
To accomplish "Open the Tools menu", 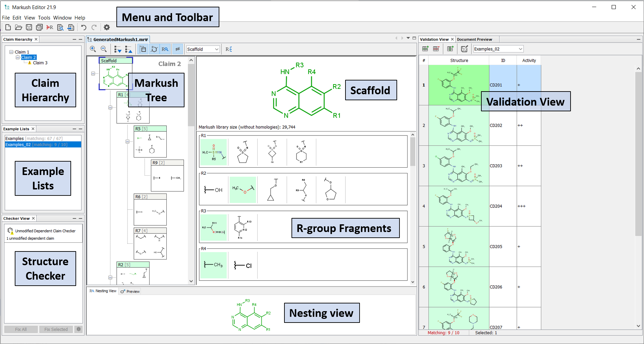I will point(44,18).
